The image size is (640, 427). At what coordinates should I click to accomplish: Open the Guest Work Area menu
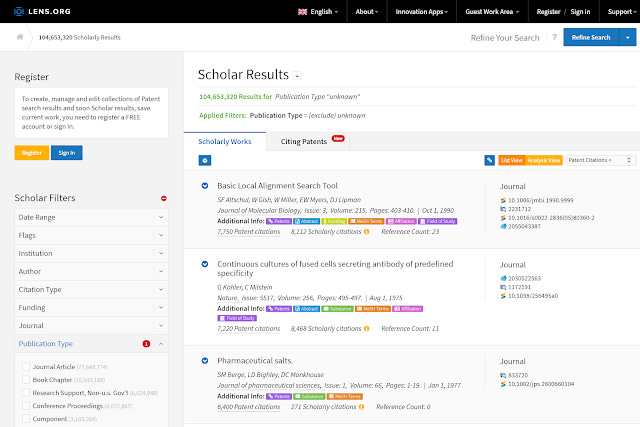(492, 12)
